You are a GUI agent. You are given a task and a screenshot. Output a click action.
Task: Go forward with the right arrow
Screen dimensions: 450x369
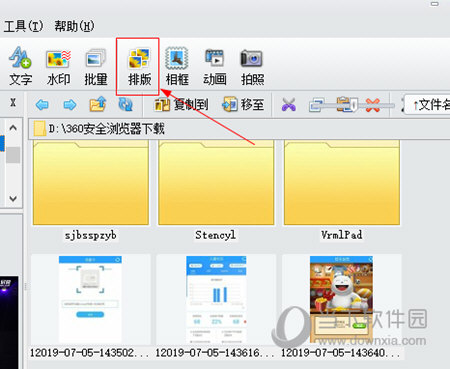69,105
